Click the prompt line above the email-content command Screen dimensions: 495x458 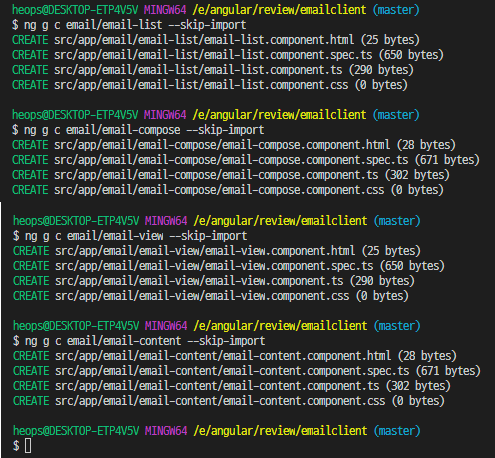(x=217, y=326)
